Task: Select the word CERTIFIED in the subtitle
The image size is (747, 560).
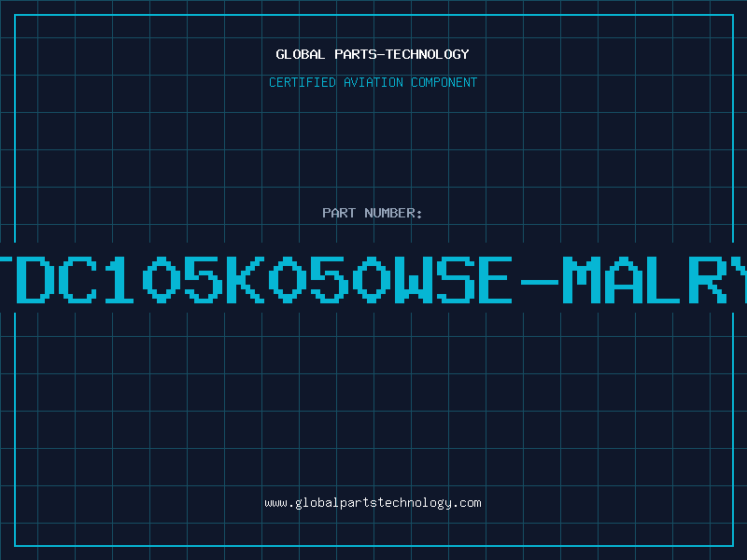Action: tap(303, 82)
